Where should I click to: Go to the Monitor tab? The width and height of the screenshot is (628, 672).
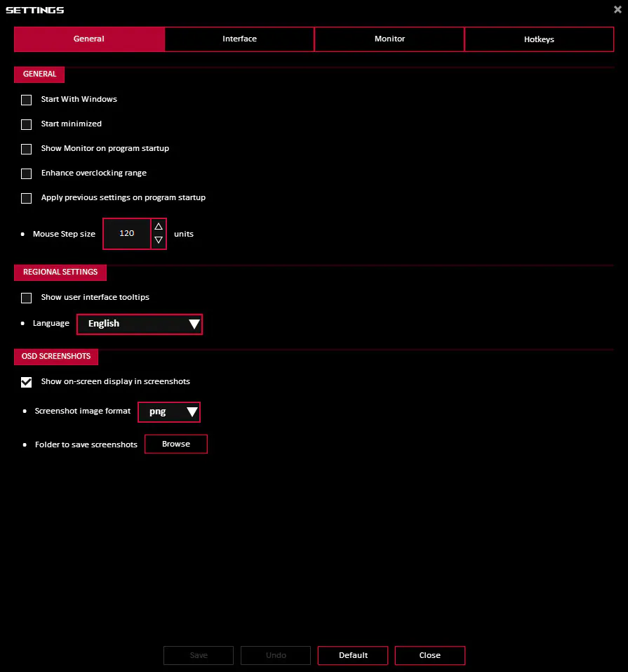pyautogui.click(x=389, y=39)
